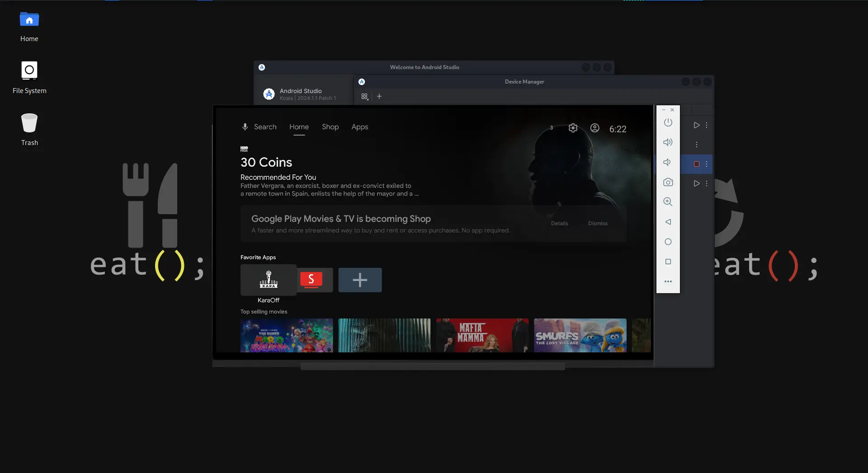Select the Search tab on Android TV

point(265,127)
